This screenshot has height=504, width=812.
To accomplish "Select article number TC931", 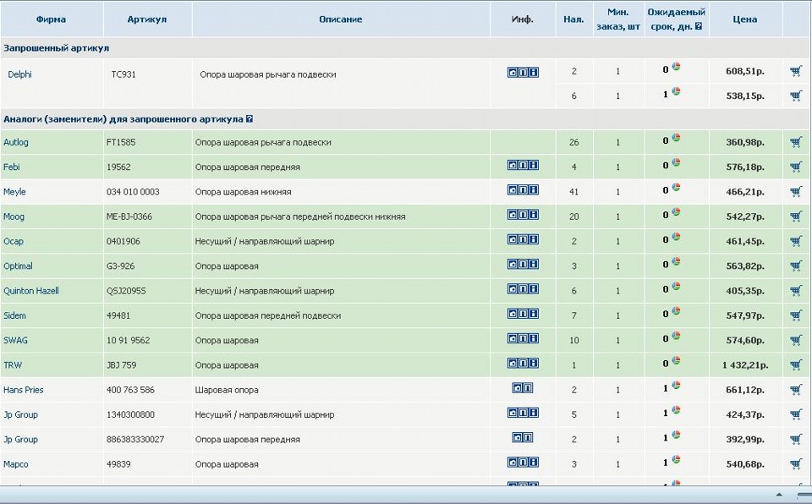I will tap(123, 74).
